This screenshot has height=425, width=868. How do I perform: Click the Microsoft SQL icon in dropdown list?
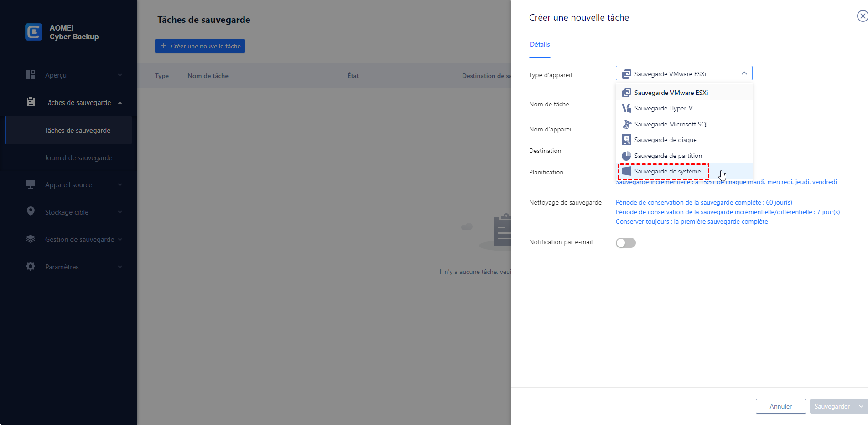point(627,124)
